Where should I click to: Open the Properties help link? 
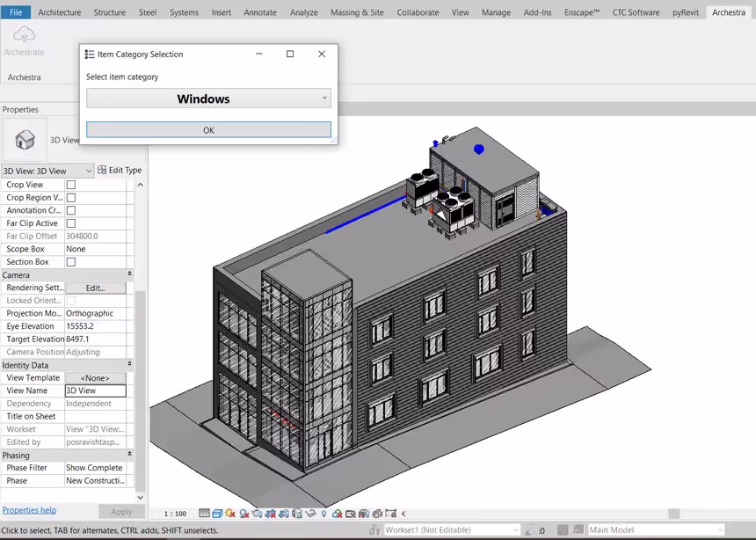[29, 510]
